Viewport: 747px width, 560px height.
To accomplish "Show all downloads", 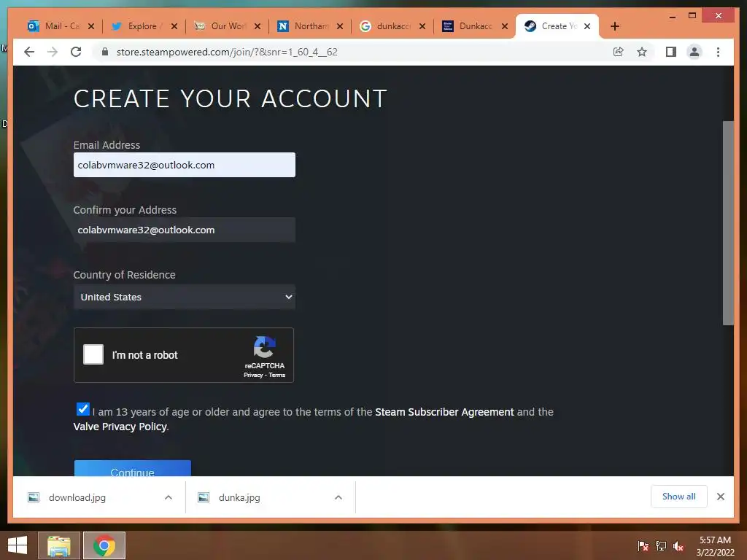I will pos(679,497).
